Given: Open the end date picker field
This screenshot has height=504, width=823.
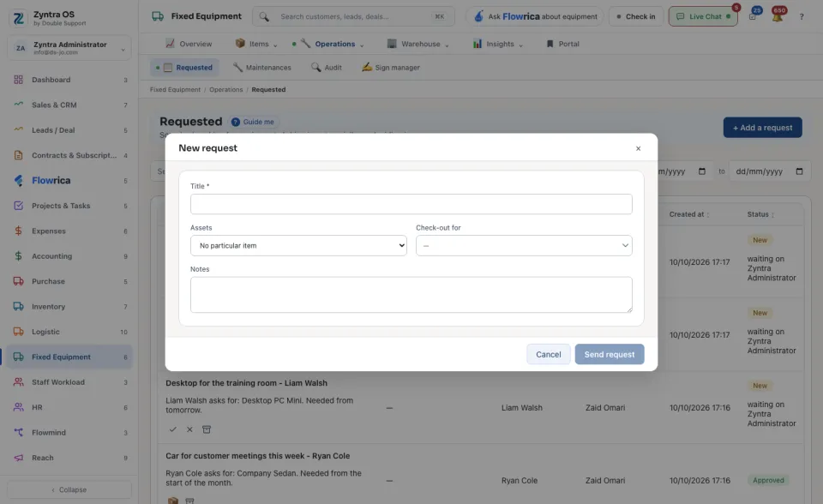Looking at the screenshot, I should pos(770,171).
